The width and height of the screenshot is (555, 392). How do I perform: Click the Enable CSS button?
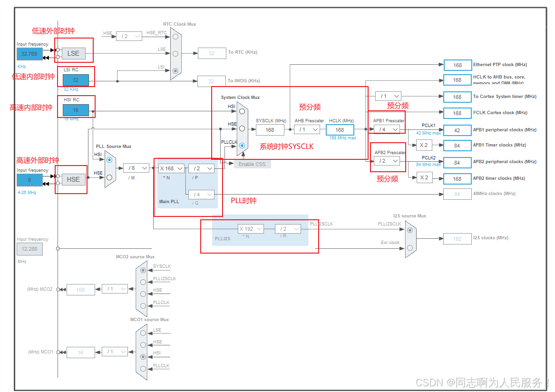click(x=253, y=164)
